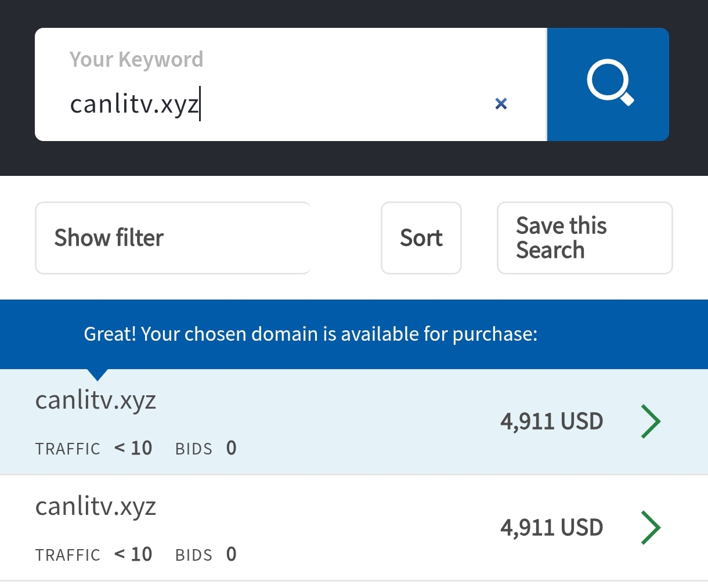Clear the keyword with the x icon

click(501, 104)
